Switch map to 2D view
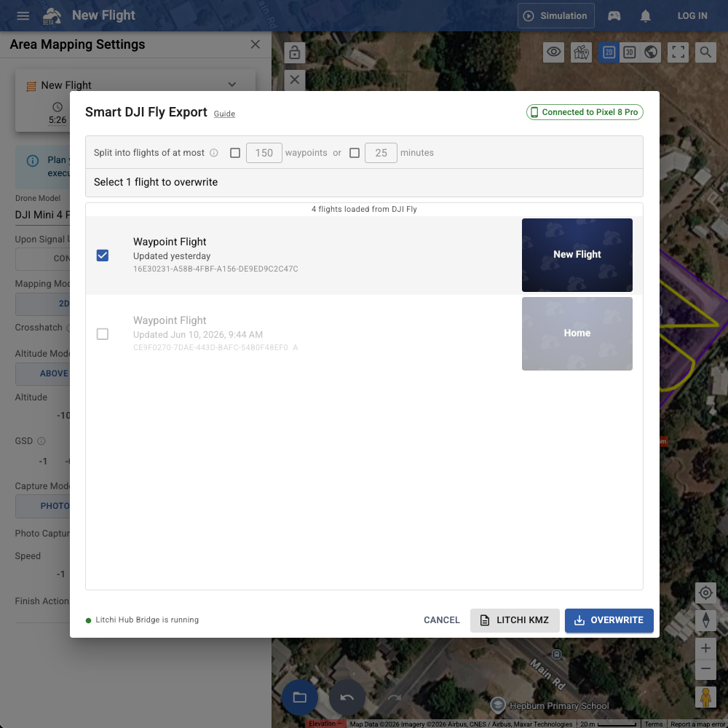 (609, 52)
